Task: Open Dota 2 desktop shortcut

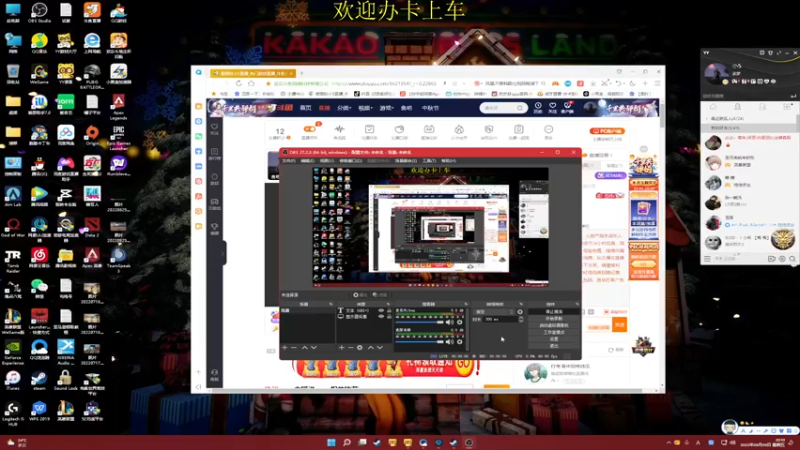Action: [92, 227]
